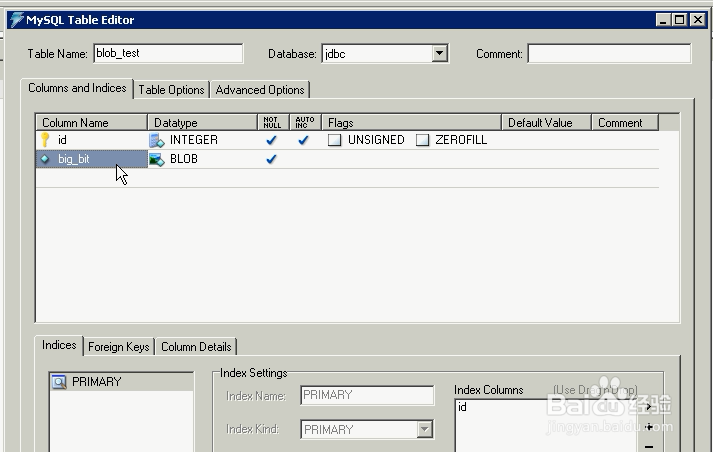Open the Database dropdown showing jdbc
Viewport: 713px width, 452px height.
point(439,54)
